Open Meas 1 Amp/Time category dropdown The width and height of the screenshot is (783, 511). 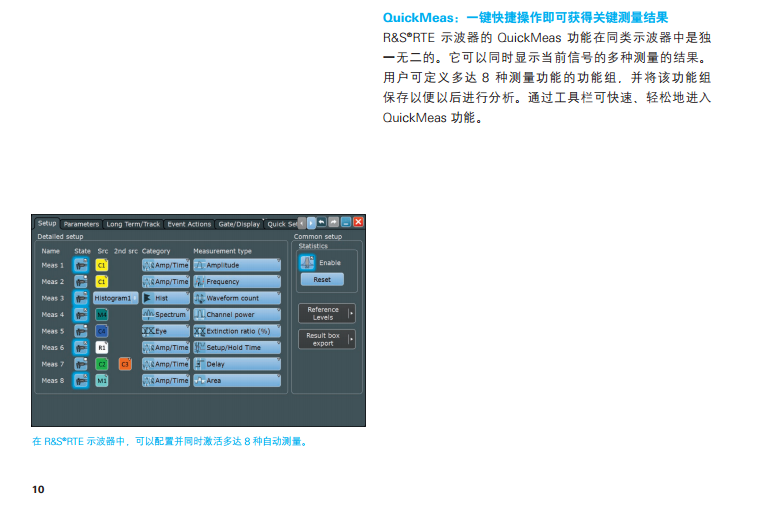click(x=166, y=265)
